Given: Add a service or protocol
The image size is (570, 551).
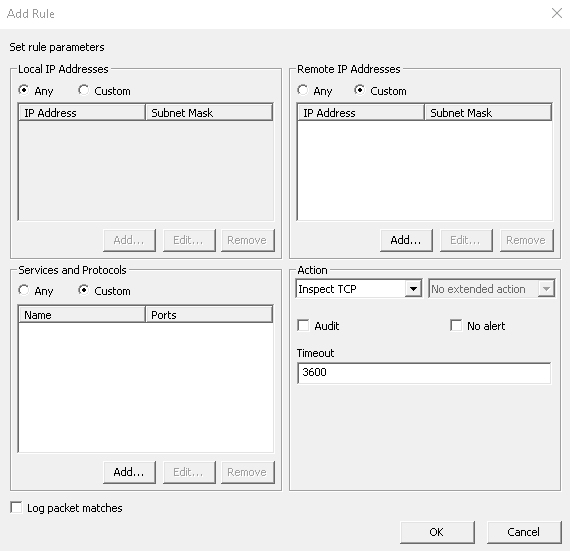Looking at the screenshot, I should pos(129,472).
